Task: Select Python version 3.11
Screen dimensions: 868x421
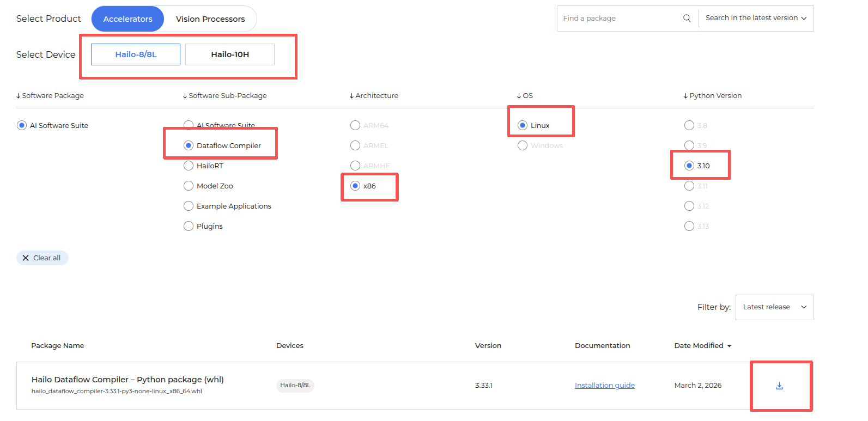Action: pyautogui.click(x=689, y=186)
